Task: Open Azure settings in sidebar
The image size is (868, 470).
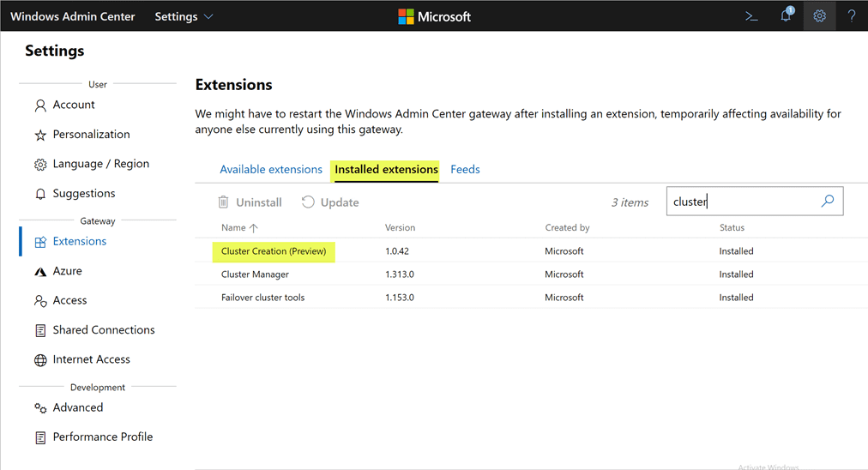Action: tap(67, 271)
